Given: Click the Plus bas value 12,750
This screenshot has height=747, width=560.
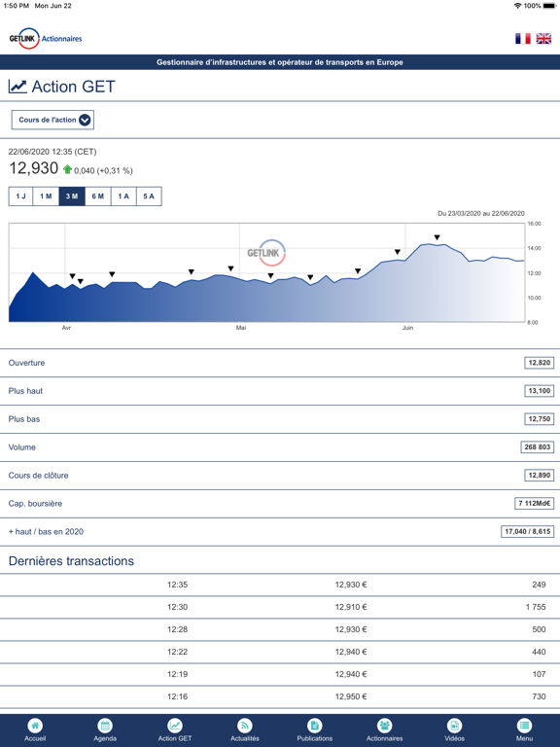Looking at the screenshot, I should 539,419.
